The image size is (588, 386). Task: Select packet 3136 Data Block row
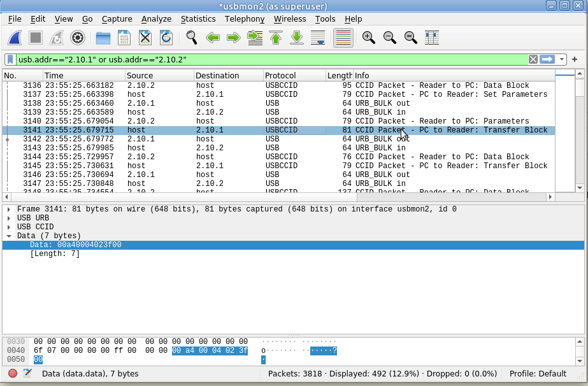point(278,85)
